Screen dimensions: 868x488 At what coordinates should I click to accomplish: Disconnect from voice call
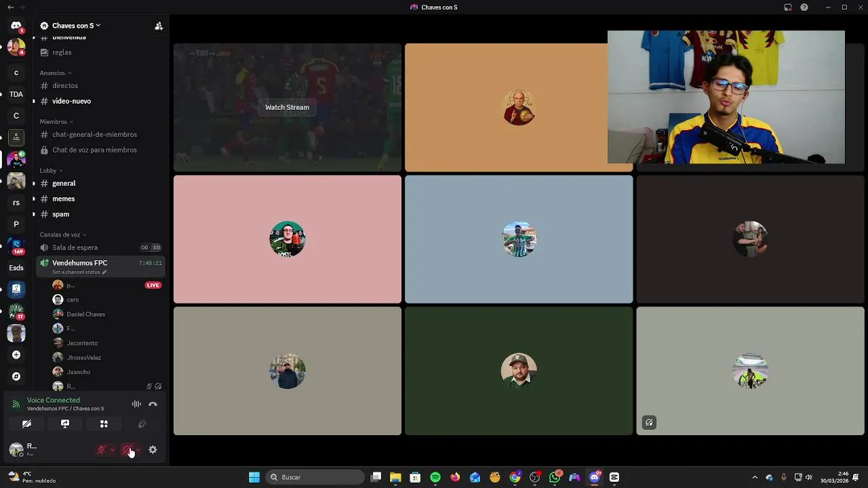[x=153, y=404]
